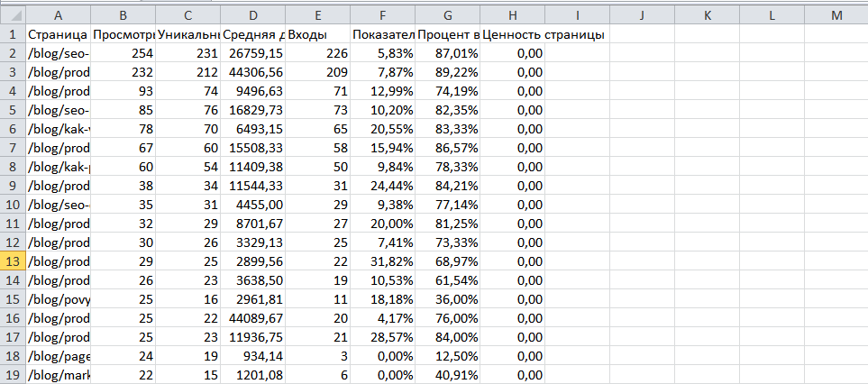The height and width of the screenshot is (384, 868).
Task: Click cell with value 40,91%
Action: [x=448, y=375]
